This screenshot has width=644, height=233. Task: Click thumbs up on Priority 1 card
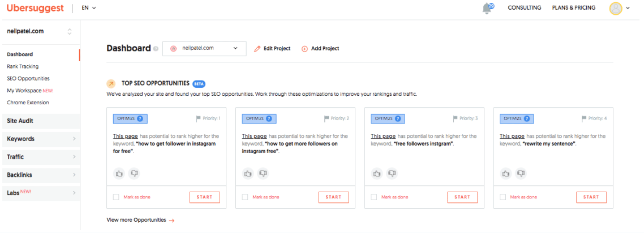119,173
